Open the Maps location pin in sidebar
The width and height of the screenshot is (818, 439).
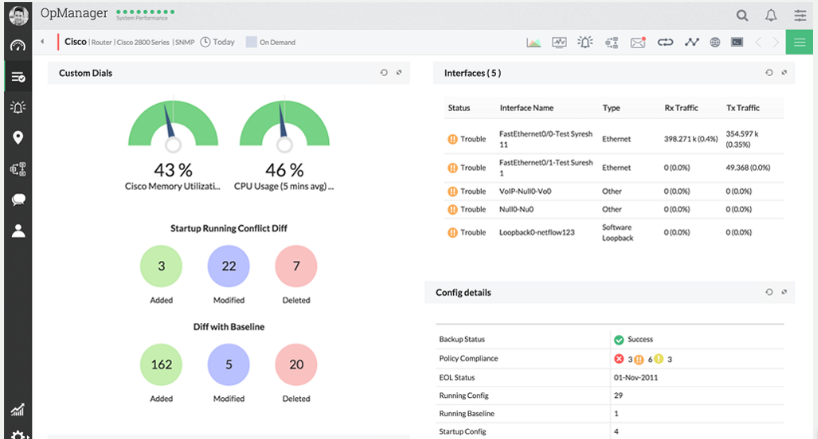point(18,138)
